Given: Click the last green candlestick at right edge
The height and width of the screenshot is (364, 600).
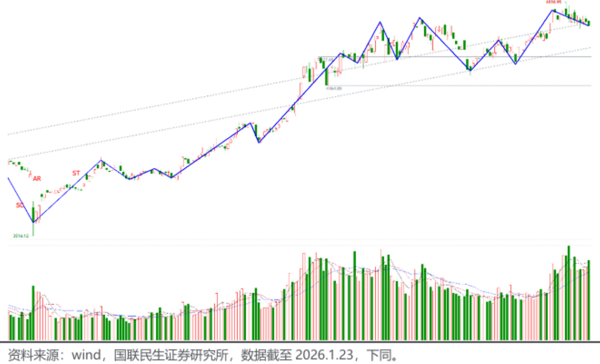Looking at the screenshot, I should point(589,22).
